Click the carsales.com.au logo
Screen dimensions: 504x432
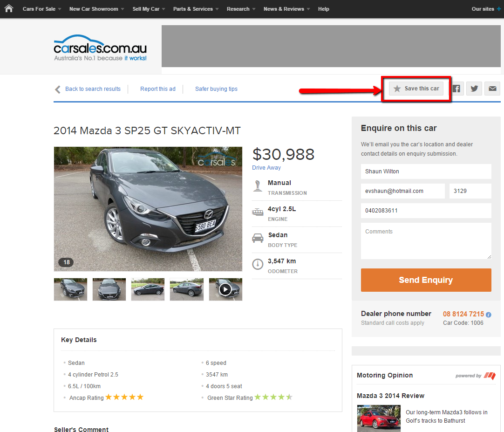[x=100, y=48]
